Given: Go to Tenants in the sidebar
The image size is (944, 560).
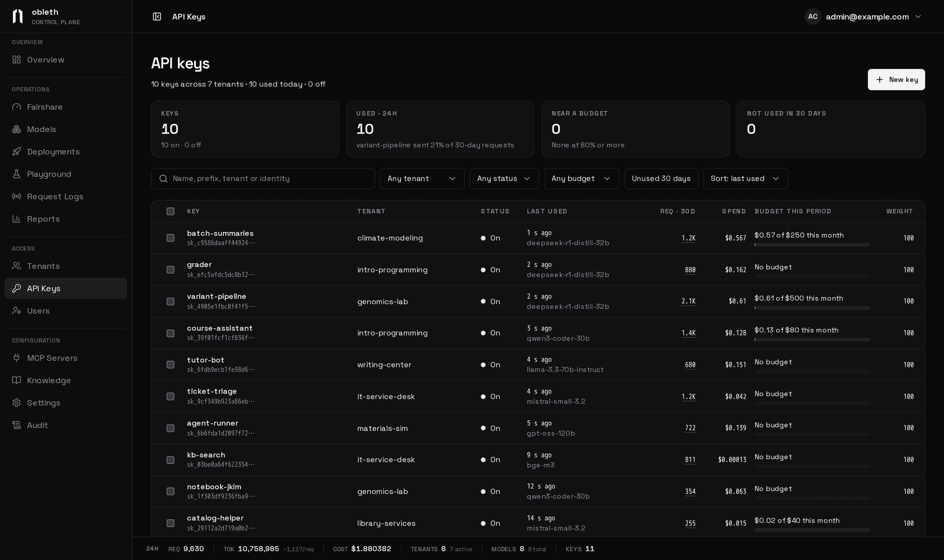Looking at the screenshot, I should point(66,266).
